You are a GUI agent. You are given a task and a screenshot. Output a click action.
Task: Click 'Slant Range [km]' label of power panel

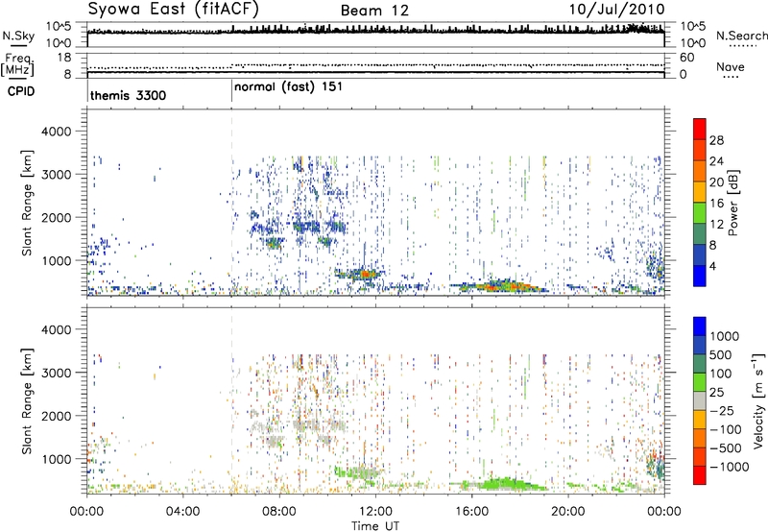click(27, 203)
